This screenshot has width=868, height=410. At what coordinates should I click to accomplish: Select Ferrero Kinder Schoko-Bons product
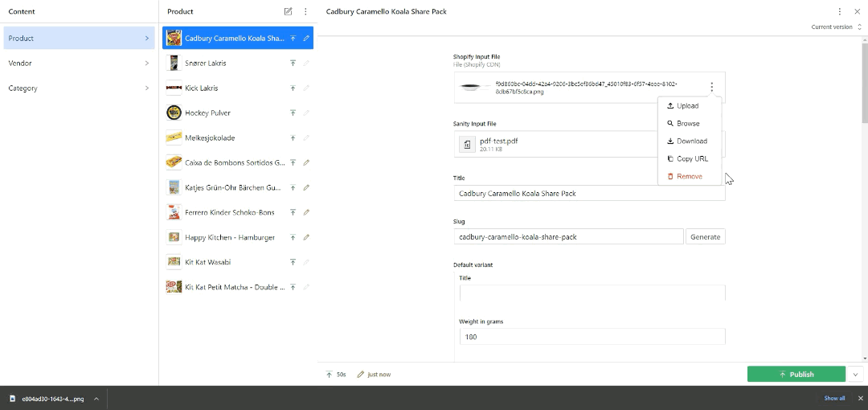coord(237,212)
